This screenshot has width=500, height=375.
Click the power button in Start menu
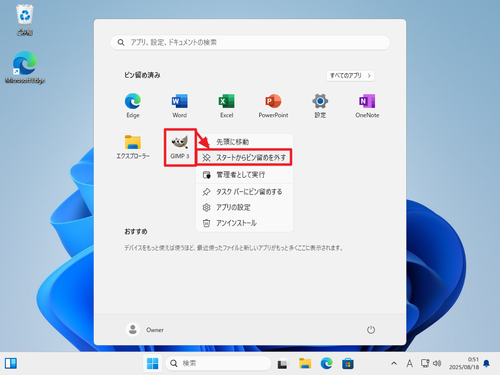pyautogui.click(x=371, y=330)
